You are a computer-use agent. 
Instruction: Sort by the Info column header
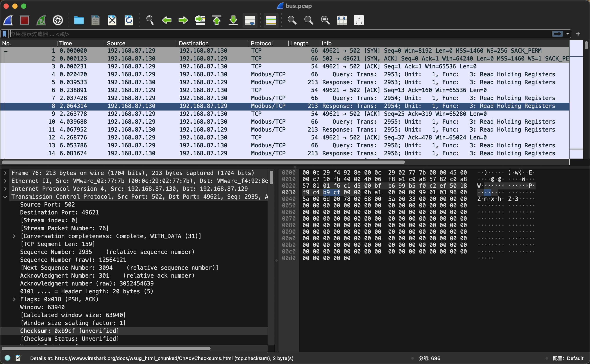click(x=445, y=43)
